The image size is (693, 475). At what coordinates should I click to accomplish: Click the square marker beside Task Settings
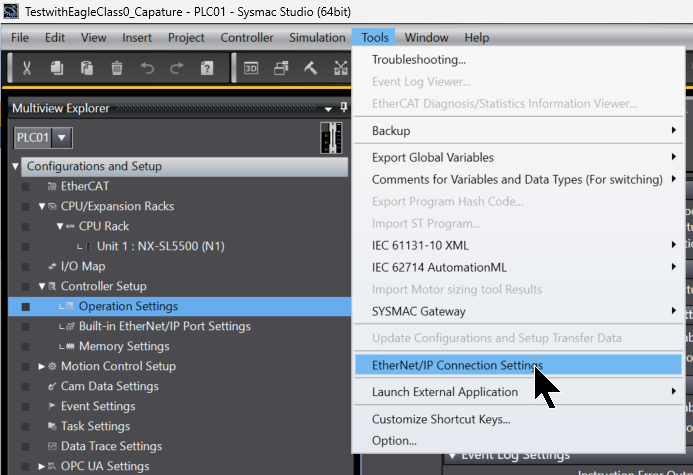26,427
